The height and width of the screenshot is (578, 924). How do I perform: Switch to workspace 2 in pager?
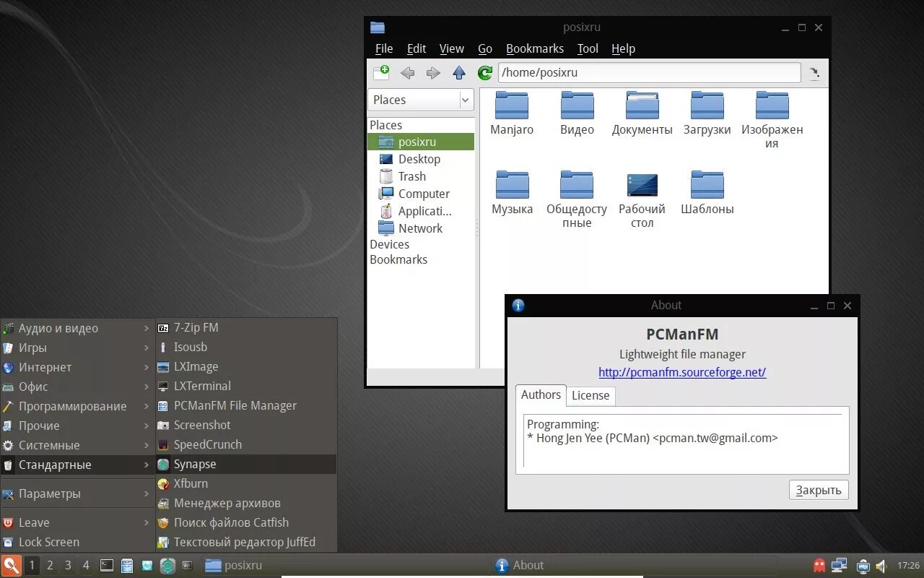[x=50, y=565]
